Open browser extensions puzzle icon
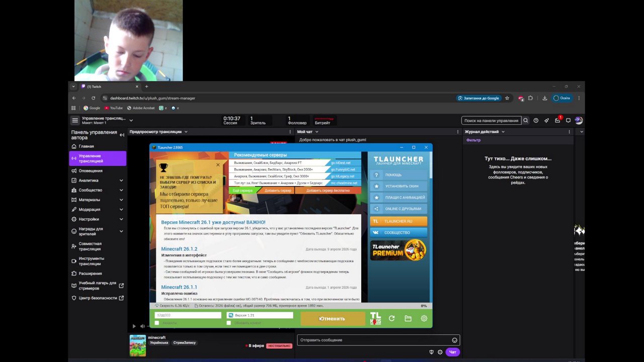644x362 pixels. tap(530, 98)
